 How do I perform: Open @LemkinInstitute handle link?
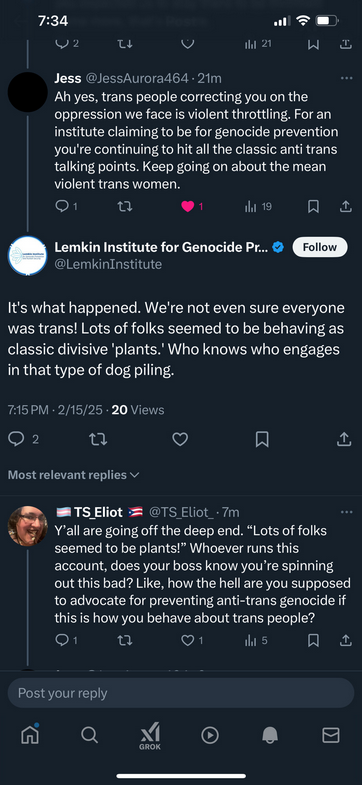point(108,264)
